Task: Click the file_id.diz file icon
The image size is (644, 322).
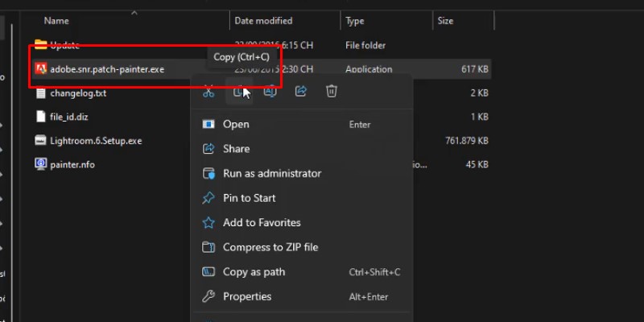Action: point(40,117)
